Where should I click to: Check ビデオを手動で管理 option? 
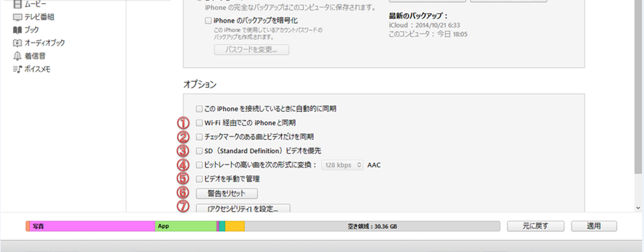coord(199,179)
